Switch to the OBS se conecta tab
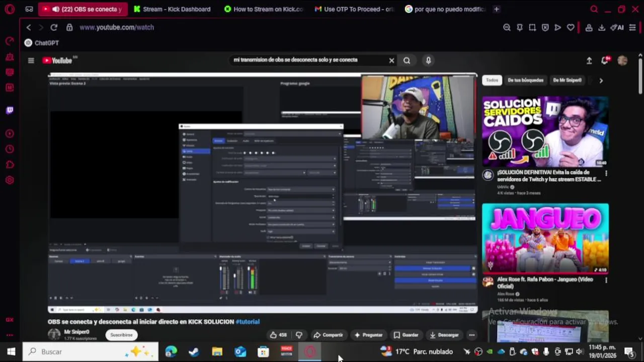The height and width of the screenshot is (362, 644). click(83, 9)
